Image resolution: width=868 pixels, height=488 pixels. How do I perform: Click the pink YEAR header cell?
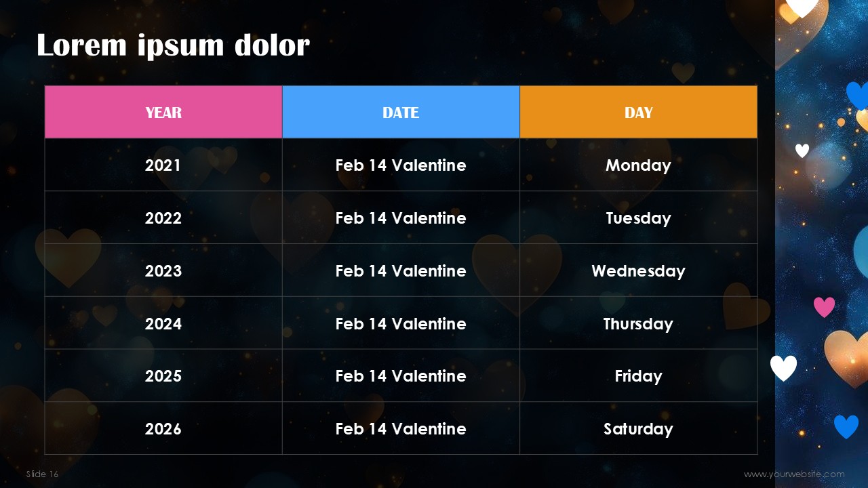click(x=163, y=112)
